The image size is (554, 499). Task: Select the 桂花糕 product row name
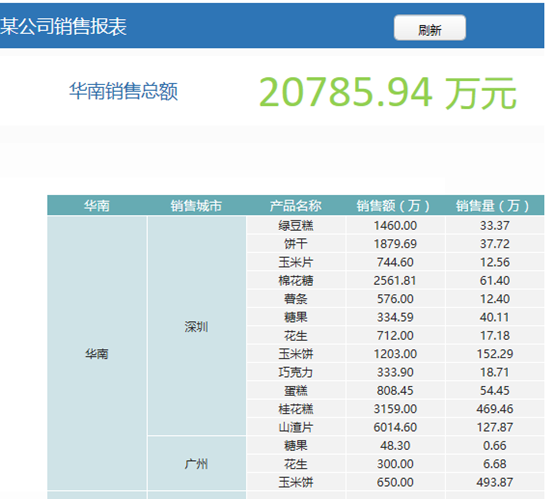point(296,409)
